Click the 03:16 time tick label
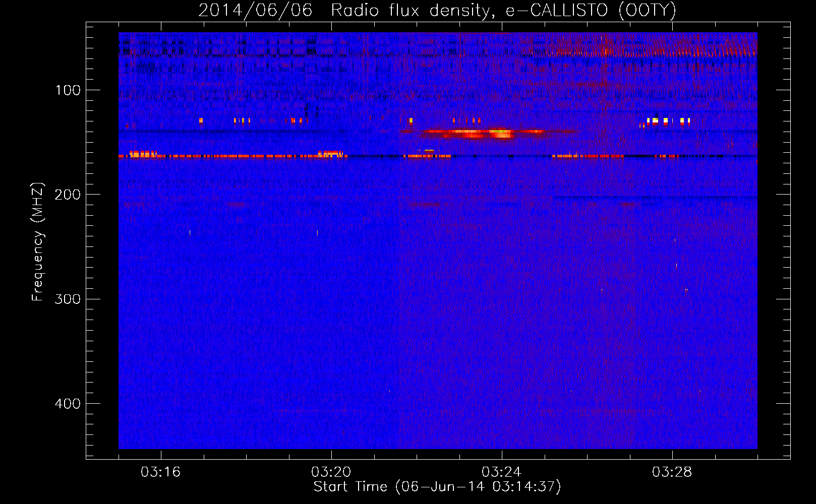816x504 pixels. point(160,472)
